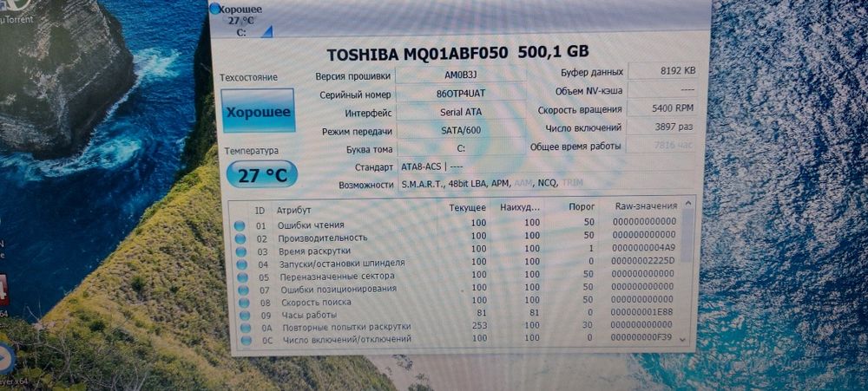Click the drive letter field C:

[461, 148]
